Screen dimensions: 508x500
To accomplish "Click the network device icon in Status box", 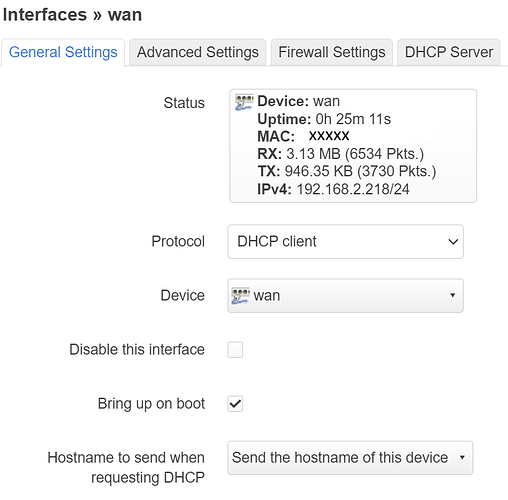I will (244, 102).
